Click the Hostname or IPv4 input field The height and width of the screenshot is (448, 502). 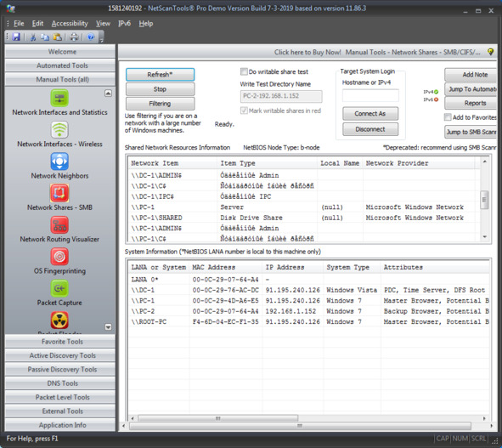370,95
